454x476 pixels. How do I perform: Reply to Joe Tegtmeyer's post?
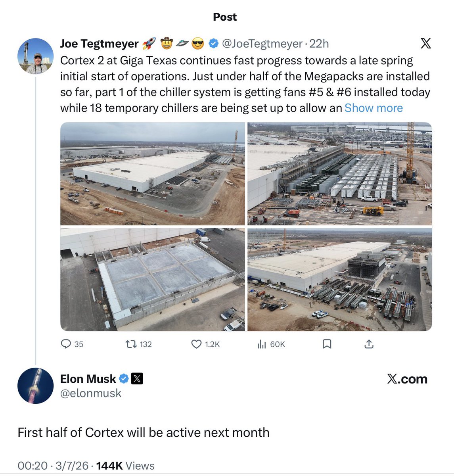(66, 344)
